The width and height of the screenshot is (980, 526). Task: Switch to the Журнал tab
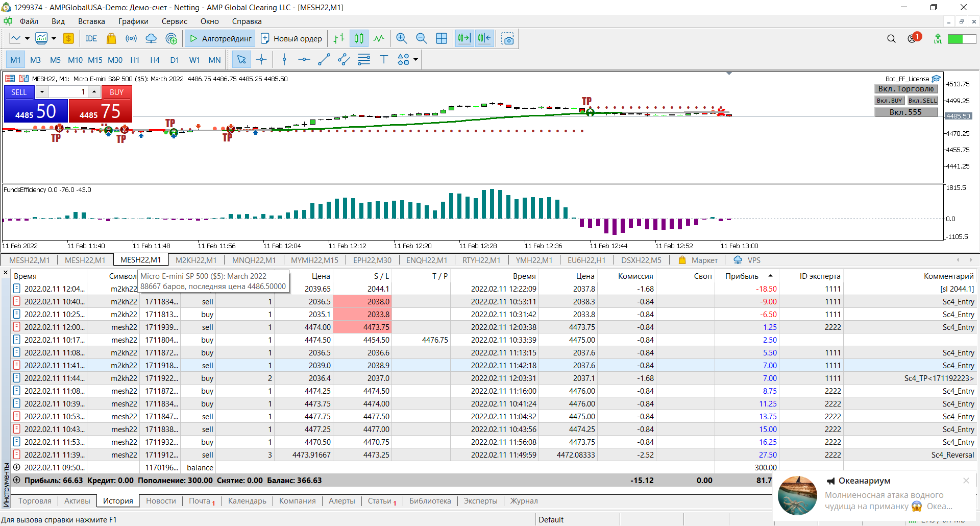point(524,501)
